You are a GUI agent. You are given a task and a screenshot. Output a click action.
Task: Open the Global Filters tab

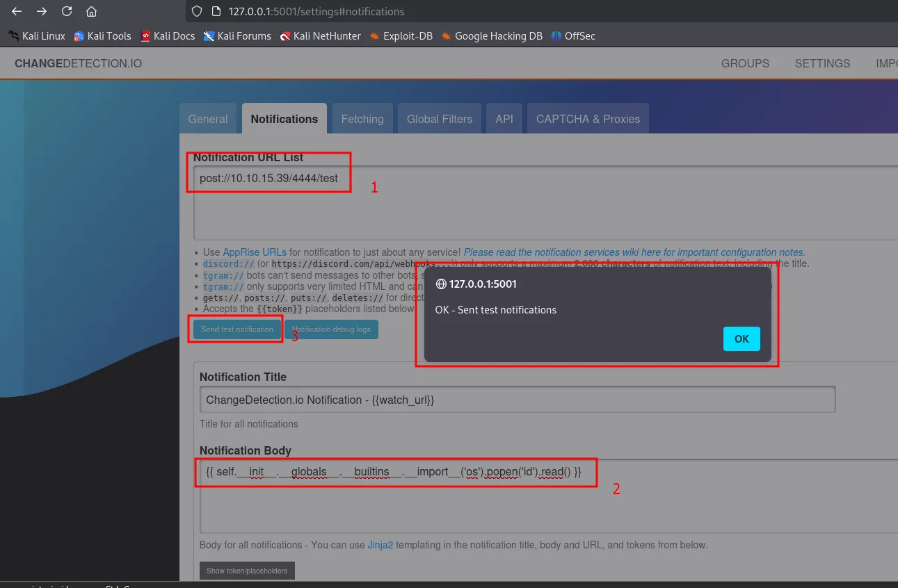pyautogui.click(x=440, y=119)
